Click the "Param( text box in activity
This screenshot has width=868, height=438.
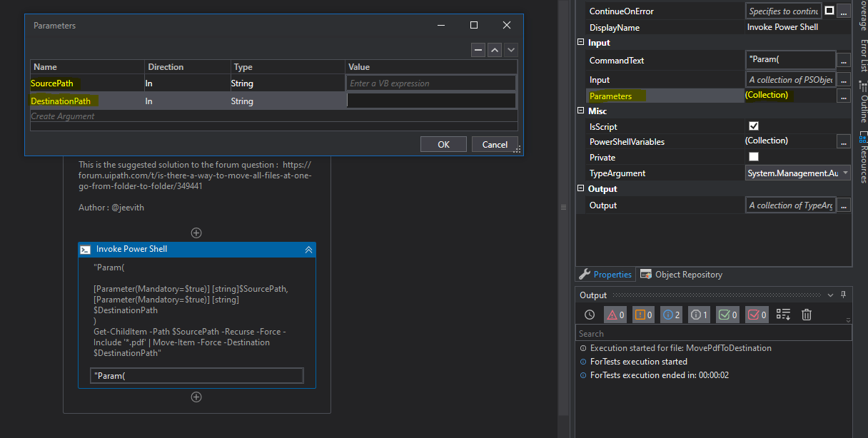196,376
